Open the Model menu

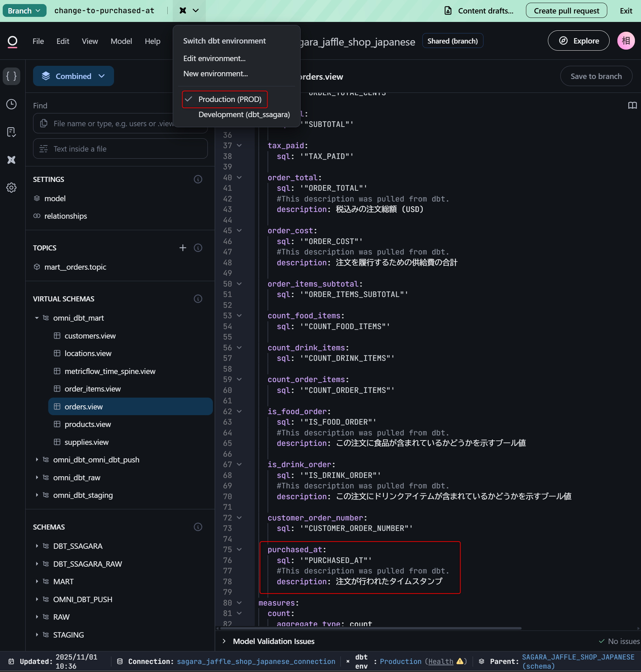pos(121,41)
